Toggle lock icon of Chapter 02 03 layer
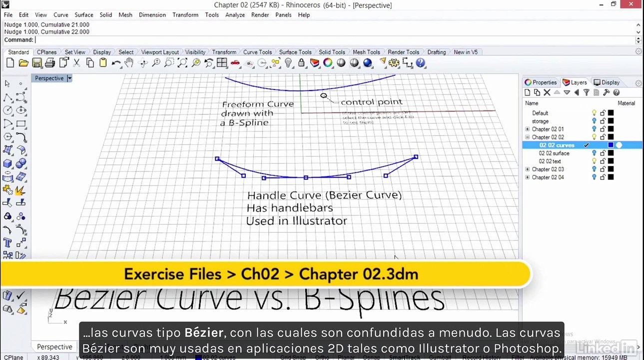Image resolution: width=644 pixels, height=360 pixels. coord(603,169)
